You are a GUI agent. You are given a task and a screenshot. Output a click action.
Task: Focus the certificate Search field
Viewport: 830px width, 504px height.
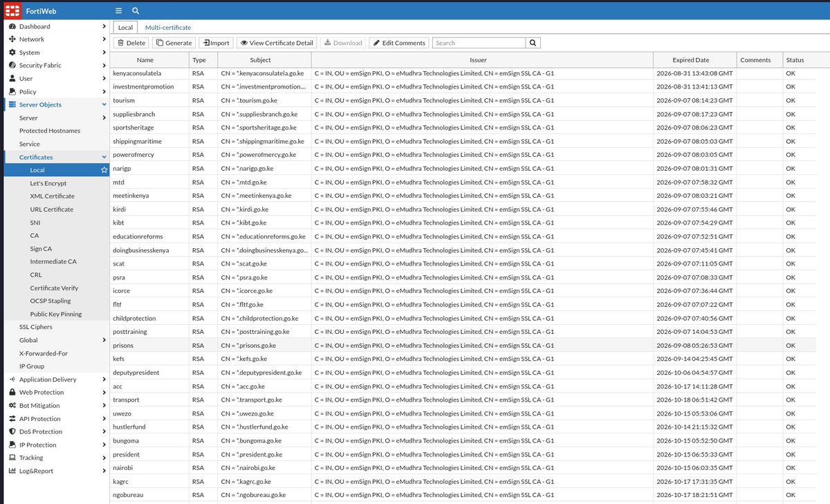[479, 43]
